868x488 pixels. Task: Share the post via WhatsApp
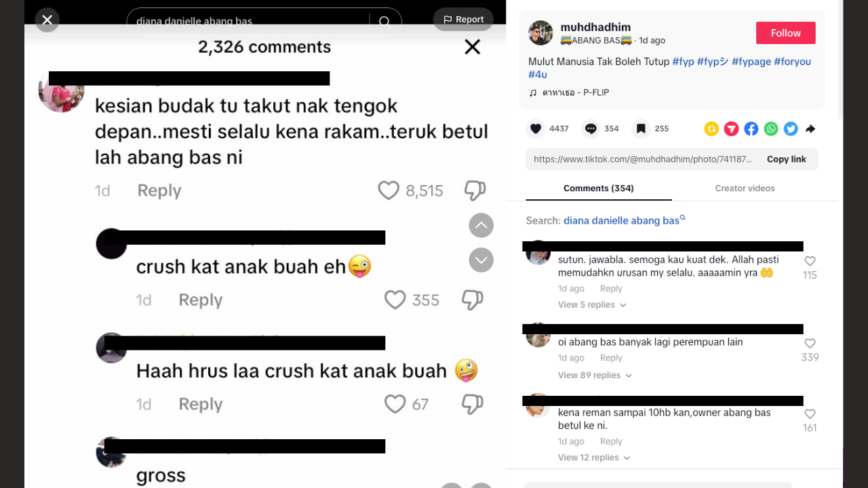coord(771,129)
